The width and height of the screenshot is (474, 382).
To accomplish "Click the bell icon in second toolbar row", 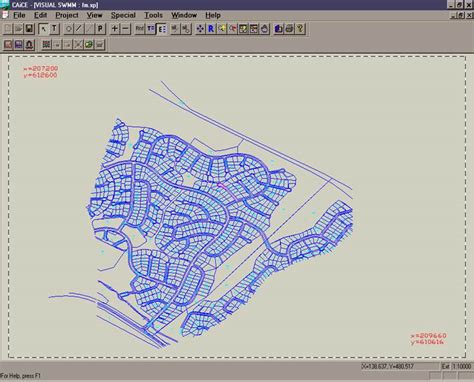I will pos(29,45).
